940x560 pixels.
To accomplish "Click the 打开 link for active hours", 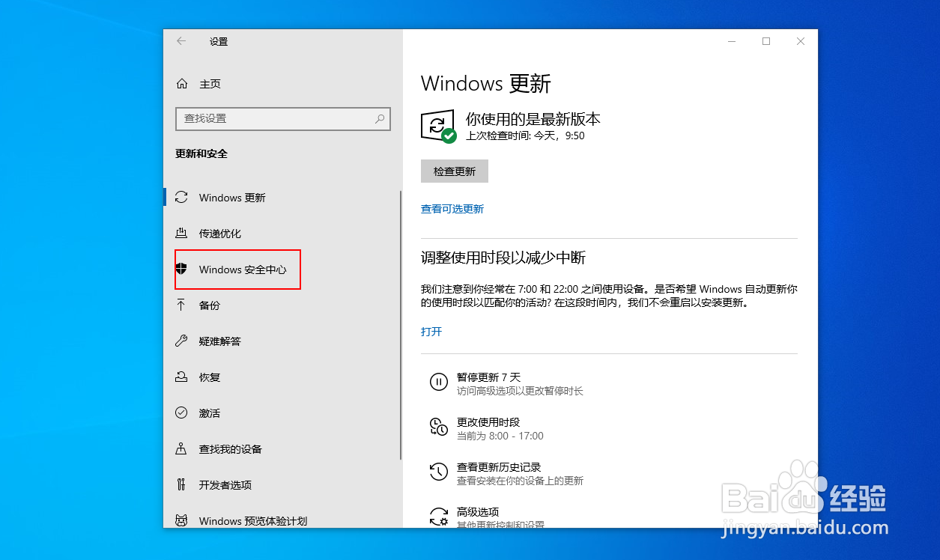I will pos(431,332).
